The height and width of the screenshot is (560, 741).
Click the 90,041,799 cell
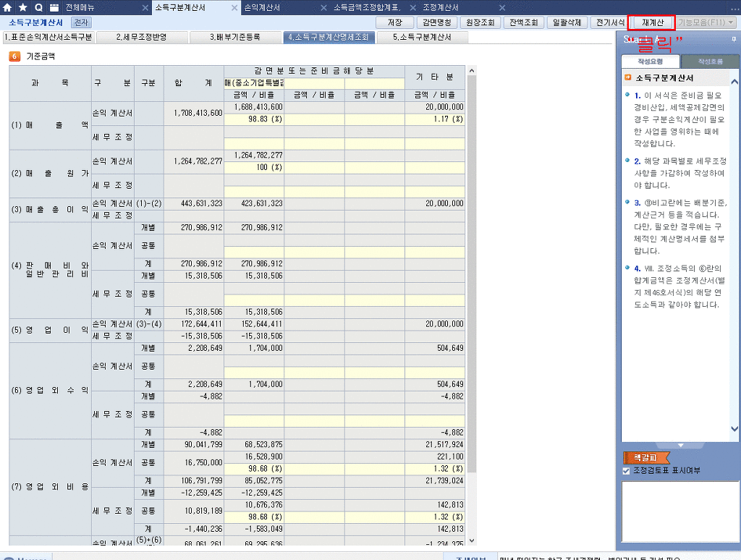(x=194, y=445)
